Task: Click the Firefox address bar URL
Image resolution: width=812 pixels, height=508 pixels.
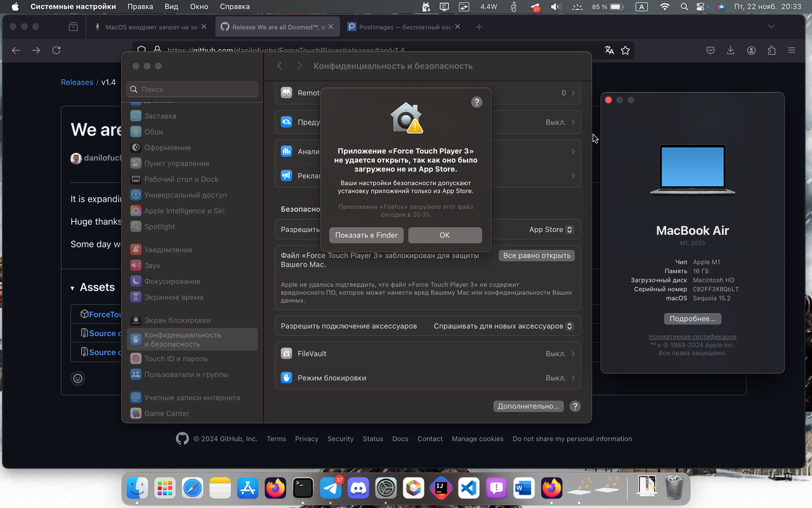Action: tap(285, 50)
